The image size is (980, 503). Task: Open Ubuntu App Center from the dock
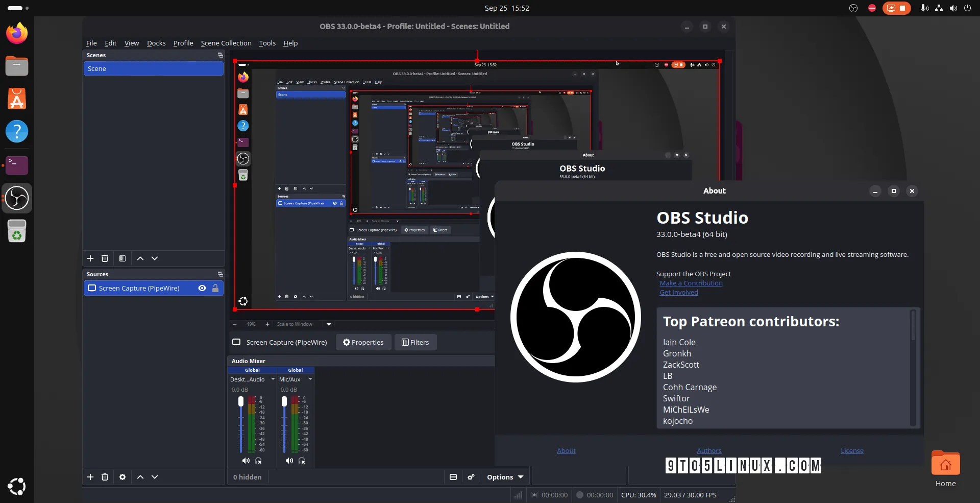[17, 99]
